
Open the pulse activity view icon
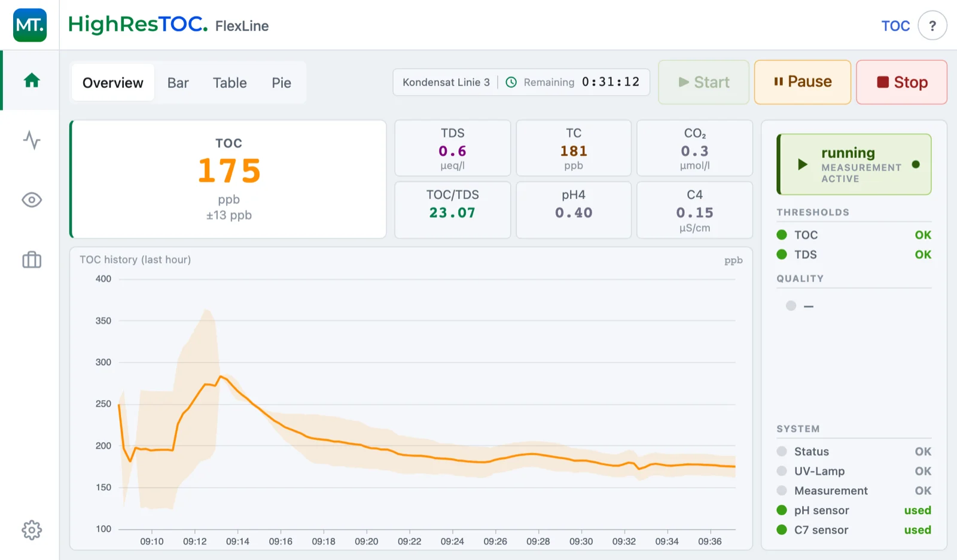[x=32, y=140]
